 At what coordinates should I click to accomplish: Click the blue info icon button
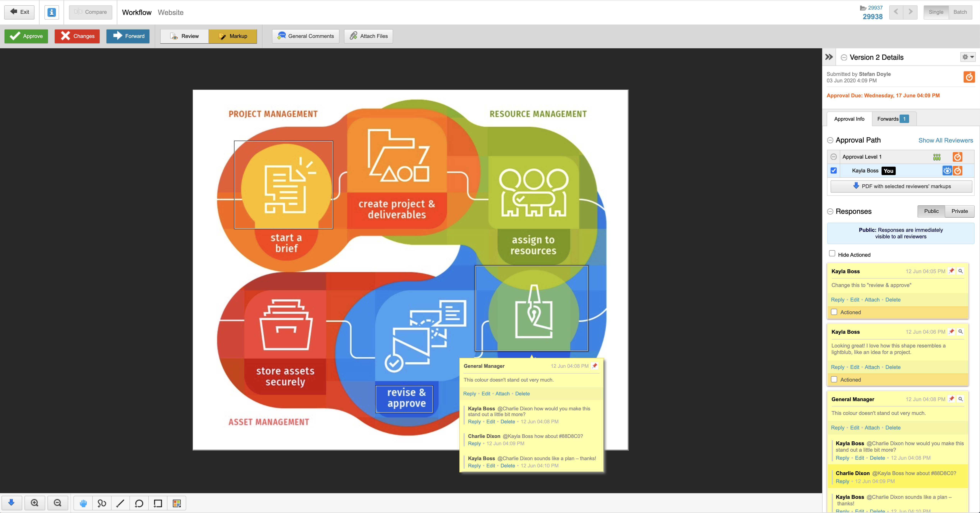point(52,12)
